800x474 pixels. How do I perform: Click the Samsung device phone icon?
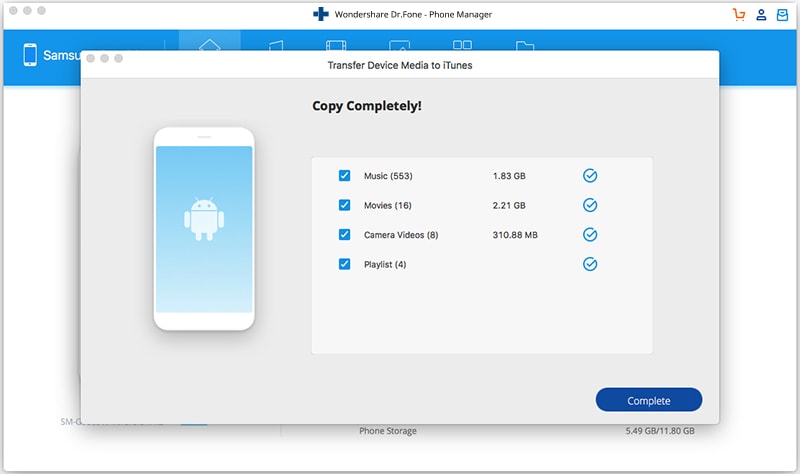(x=30, y=55)
